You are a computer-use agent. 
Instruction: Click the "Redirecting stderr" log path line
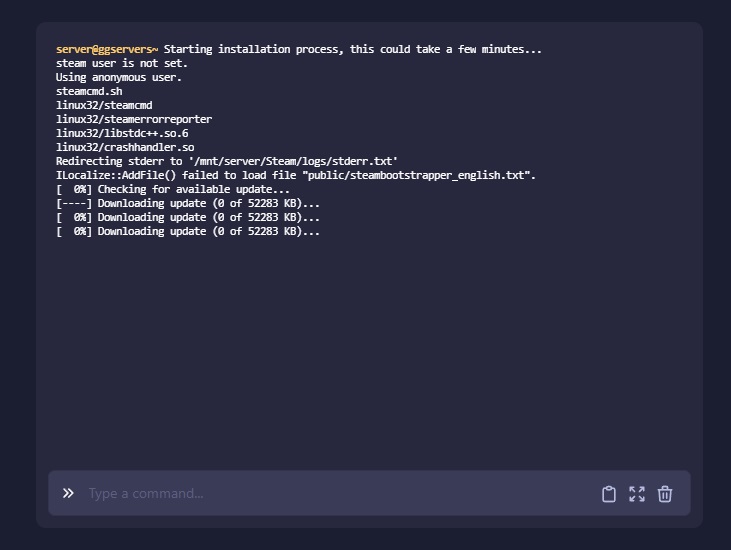pyautogui.click(x=227, y=161)
